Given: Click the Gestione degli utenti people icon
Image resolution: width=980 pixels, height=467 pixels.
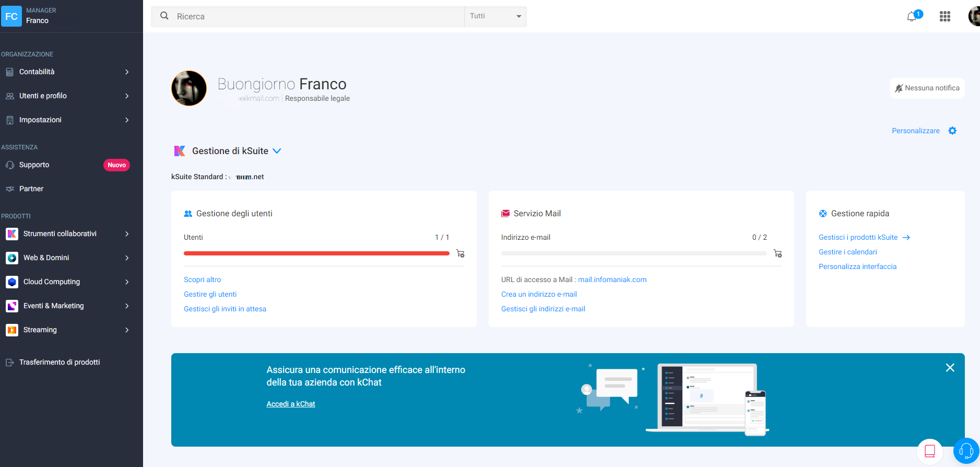Looking at the screenshot, I should pos(188,214).
